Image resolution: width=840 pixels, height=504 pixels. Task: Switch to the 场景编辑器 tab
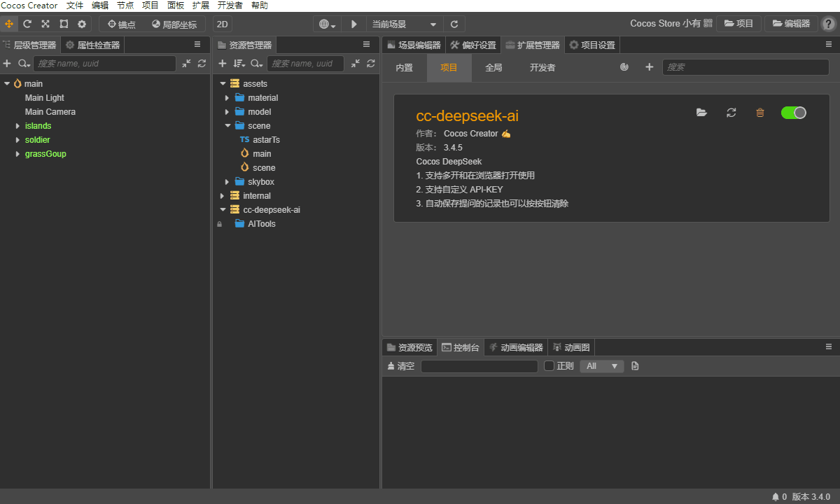414,45
